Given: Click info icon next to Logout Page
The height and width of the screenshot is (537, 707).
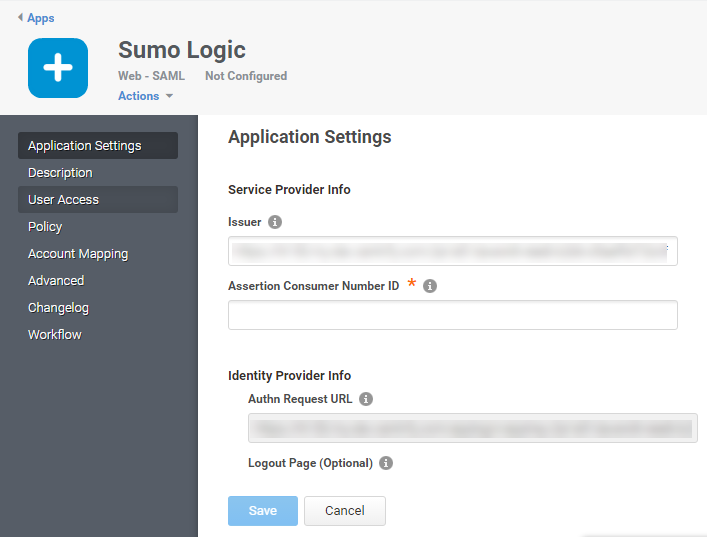Looking at the screenshot, I should tap(386, 463).
